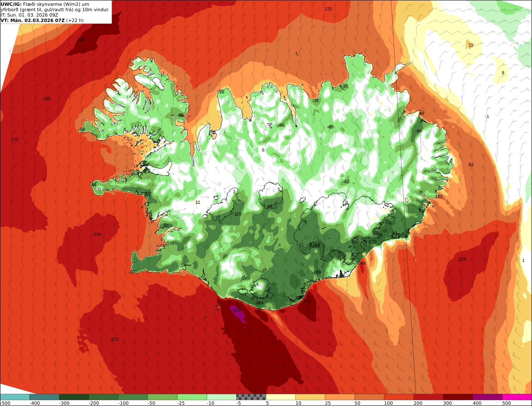Click the map value 8 in the far northeast
The image size is (532, 406).
coord(503,73)
